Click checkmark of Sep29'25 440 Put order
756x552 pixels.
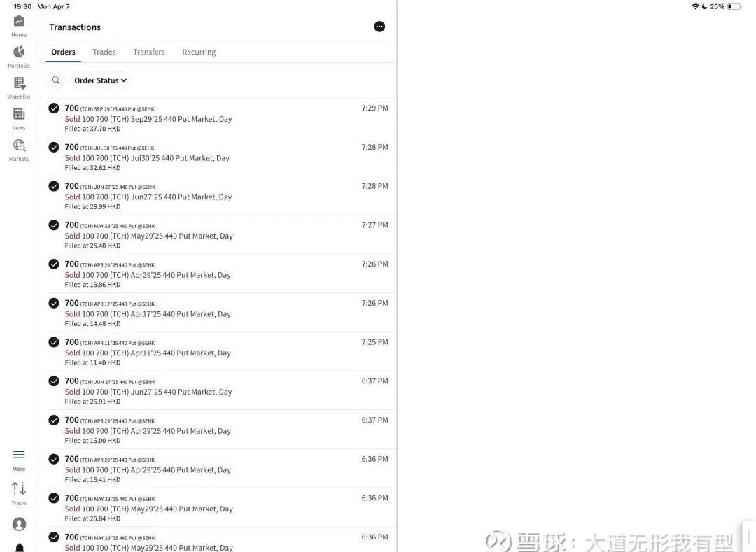pos(54,108)
